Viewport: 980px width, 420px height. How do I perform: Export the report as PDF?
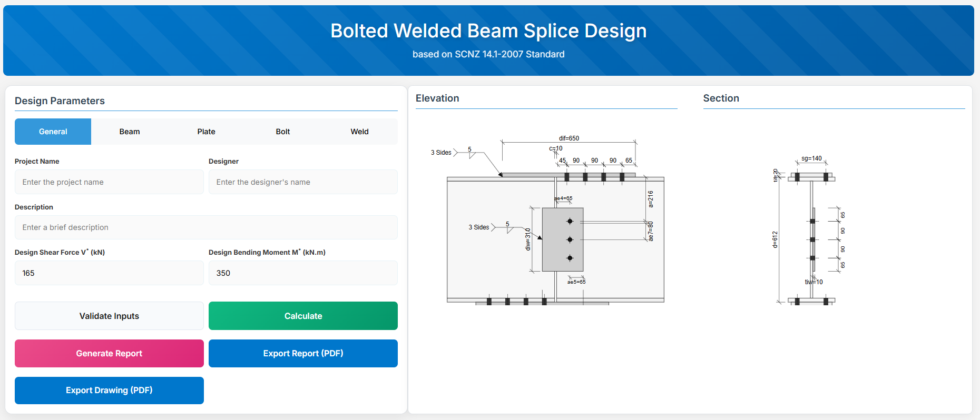pos(303,354)
